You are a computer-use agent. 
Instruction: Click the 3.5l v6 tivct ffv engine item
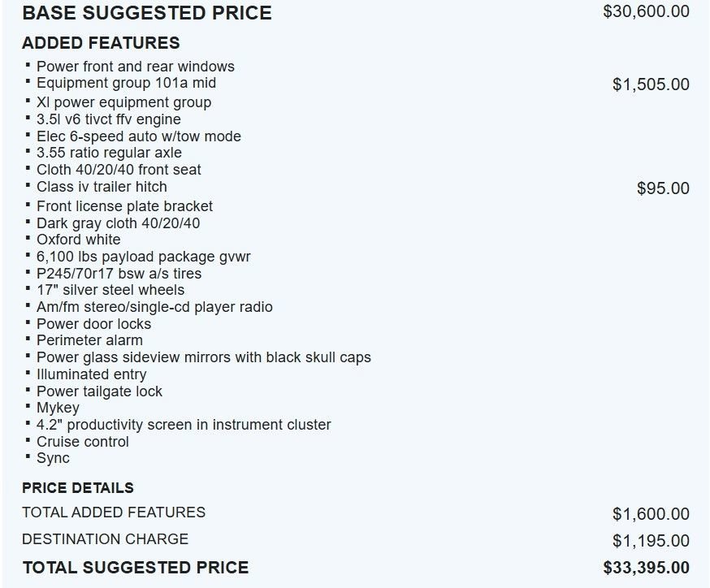(x=108, y=119)
